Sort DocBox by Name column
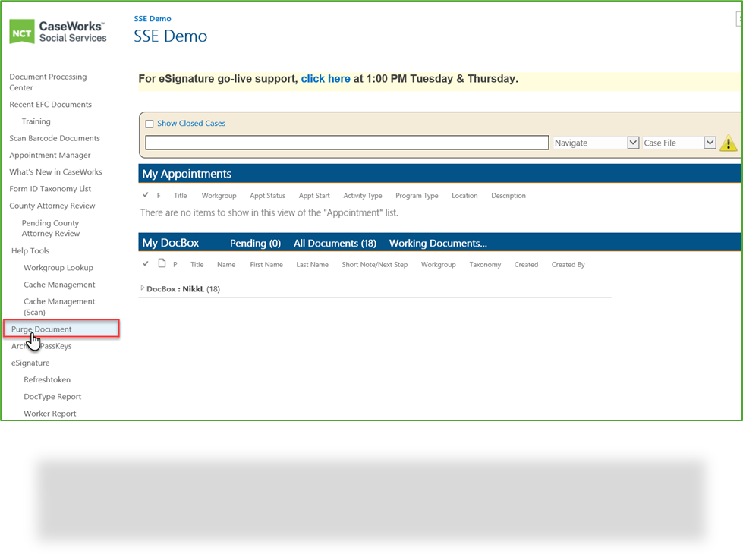Viewport: 743px width, 560px height. click(x=226, y=264)
